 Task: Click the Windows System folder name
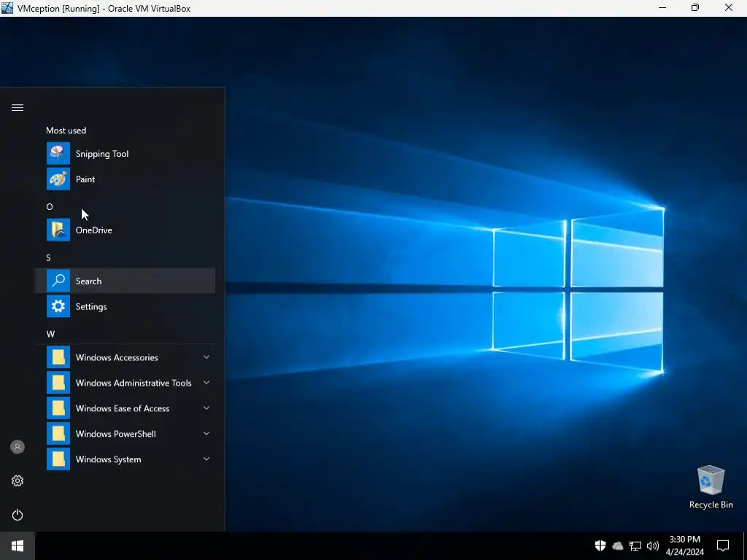[x=108, y=459]
